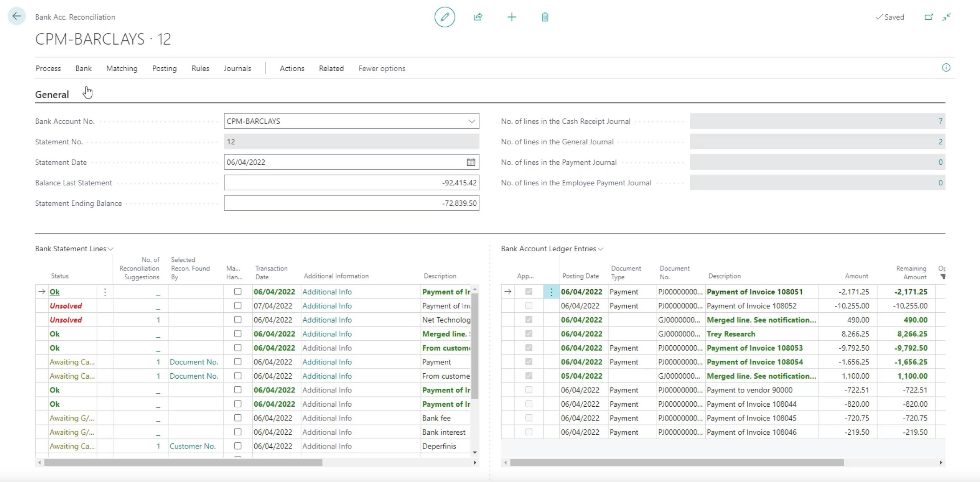Tick the checkbox on the Bank interest line
Image resolution: width=980 pixels, height=482 pixels.
tap(238, 432)
